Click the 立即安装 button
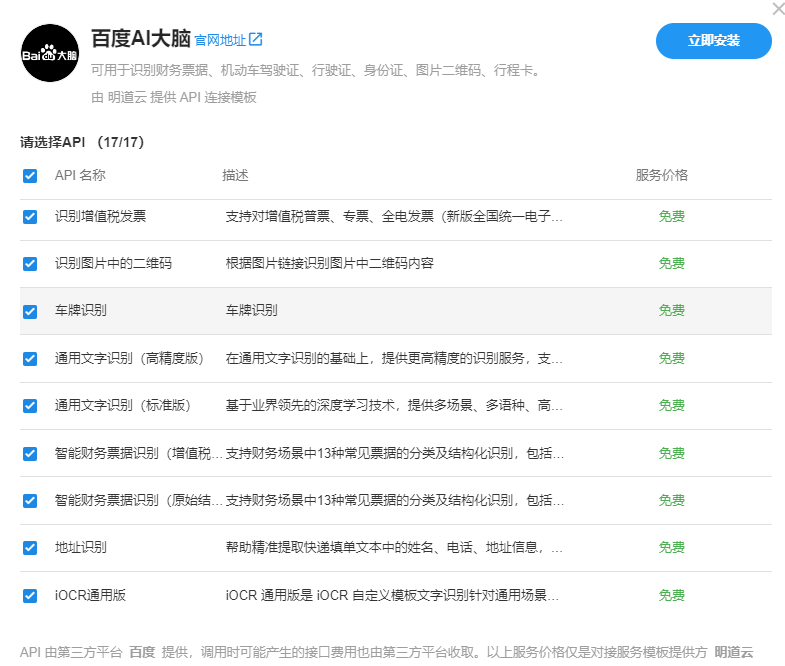785x666 pixels. [x=713, y=41]
